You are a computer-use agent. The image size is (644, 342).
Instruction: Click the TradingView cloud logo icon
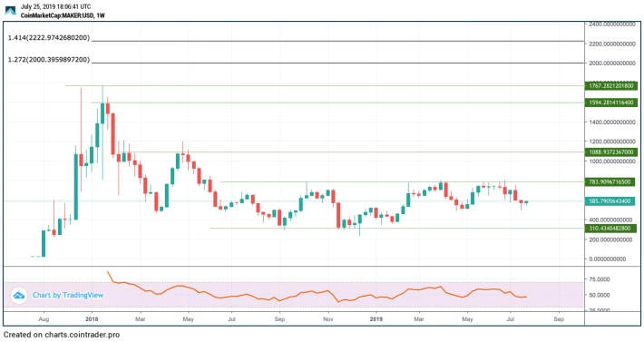click(19, 295)
